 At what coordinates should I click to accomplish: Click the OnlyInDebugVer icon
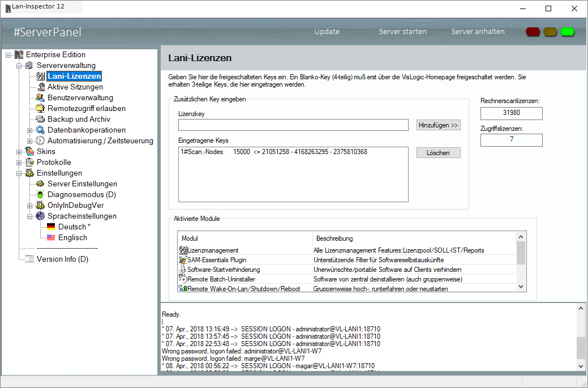[41, 206]
